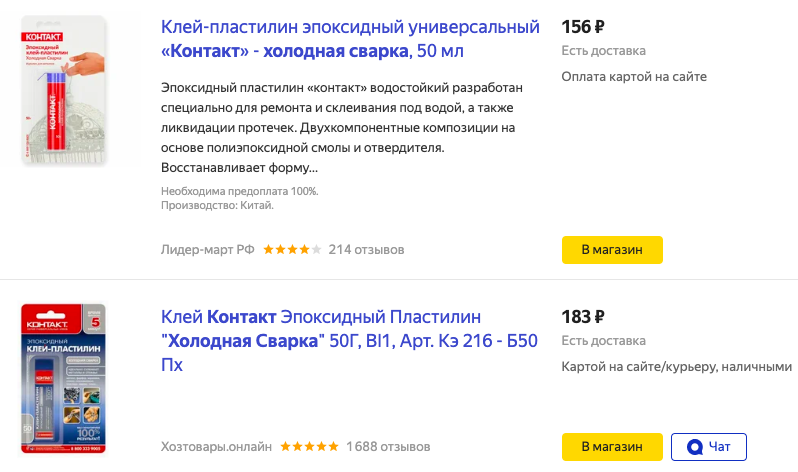Open the 1688 отзывов reviews link
This screenshot has height=472, width=798.
point(388,446)
